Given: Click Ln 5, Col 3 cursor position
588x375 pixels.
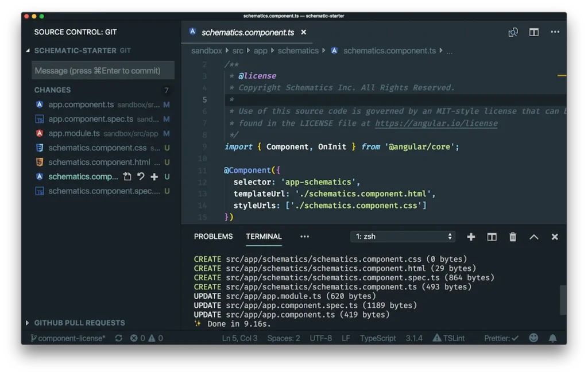Looking at the screenshot, I should [x=239, y=338].
